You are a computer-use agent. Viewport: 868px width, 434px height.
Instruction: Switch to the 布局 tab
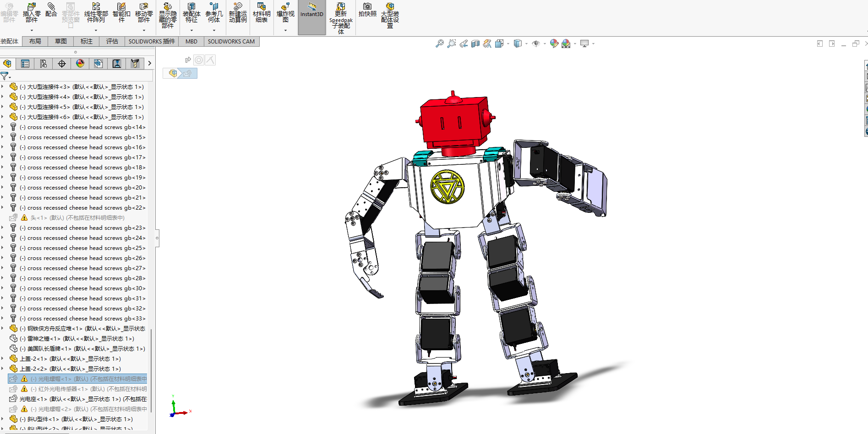click(35, 41)
